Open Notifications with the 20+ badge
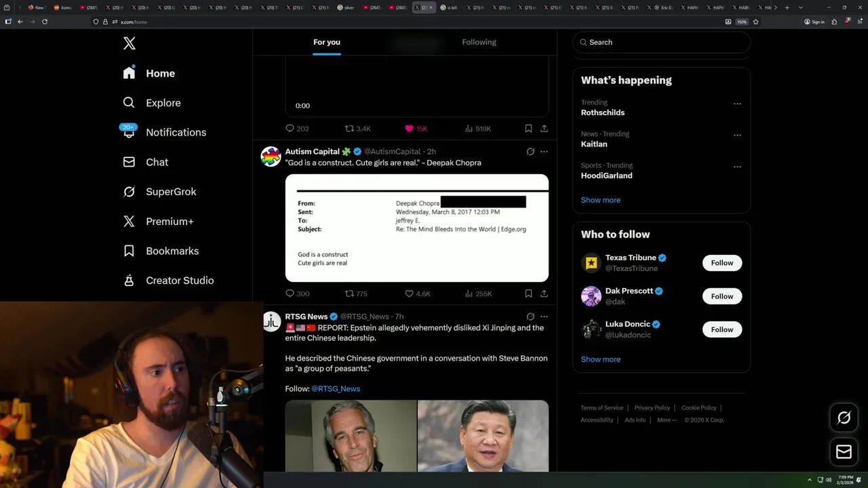This screenshot has height=488, width=868. click(164, 132)
